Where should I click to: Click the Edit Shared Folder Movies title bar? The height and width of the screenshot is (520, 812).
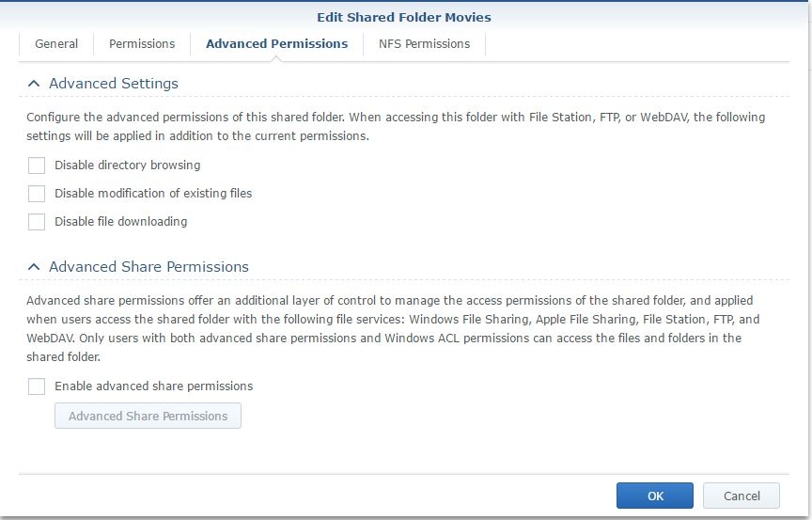click(405, 17)
